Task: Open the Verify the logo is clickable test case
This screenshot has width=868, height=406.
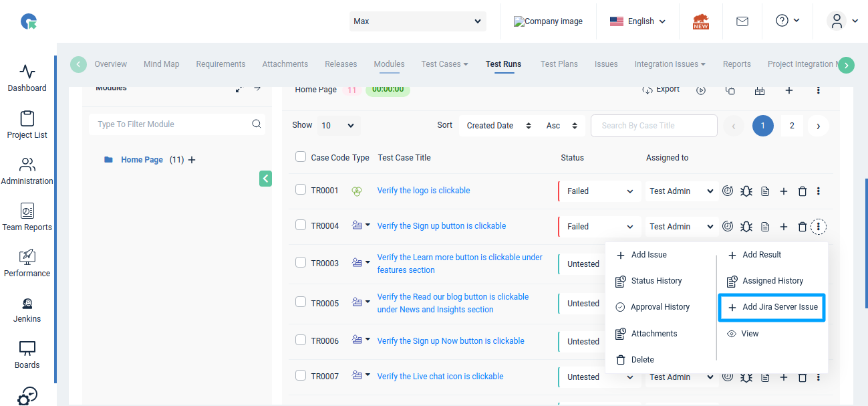Action: coord(423,190)
